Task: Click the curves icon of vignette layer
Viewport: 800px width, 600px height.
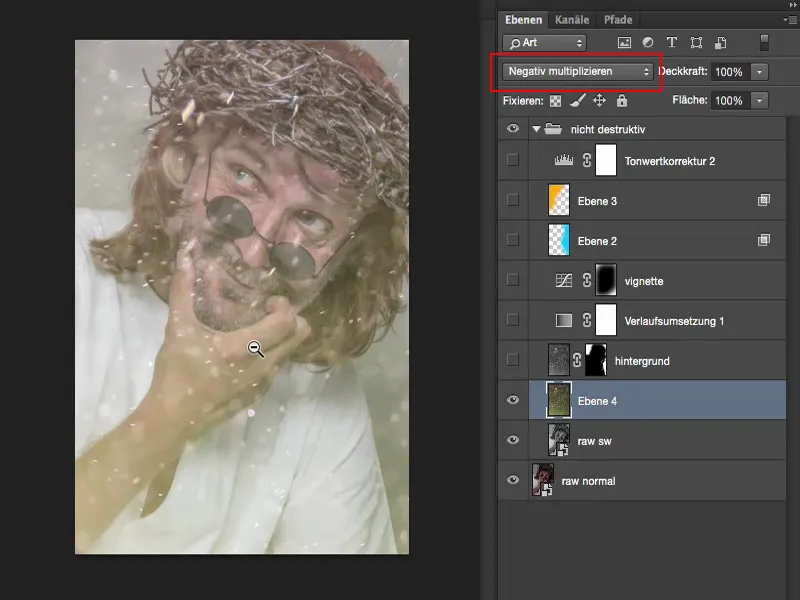Action: [x=564, y=280]
